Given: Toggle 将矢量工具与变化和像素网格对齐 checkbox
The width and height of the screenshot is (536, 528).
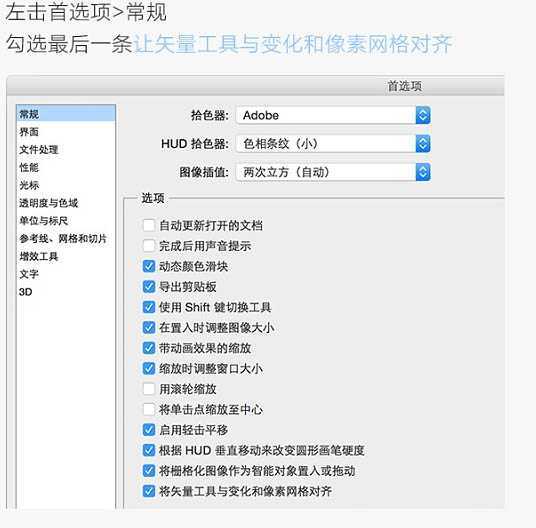Looking at the screenshot, I should click(x=149, y=491).
